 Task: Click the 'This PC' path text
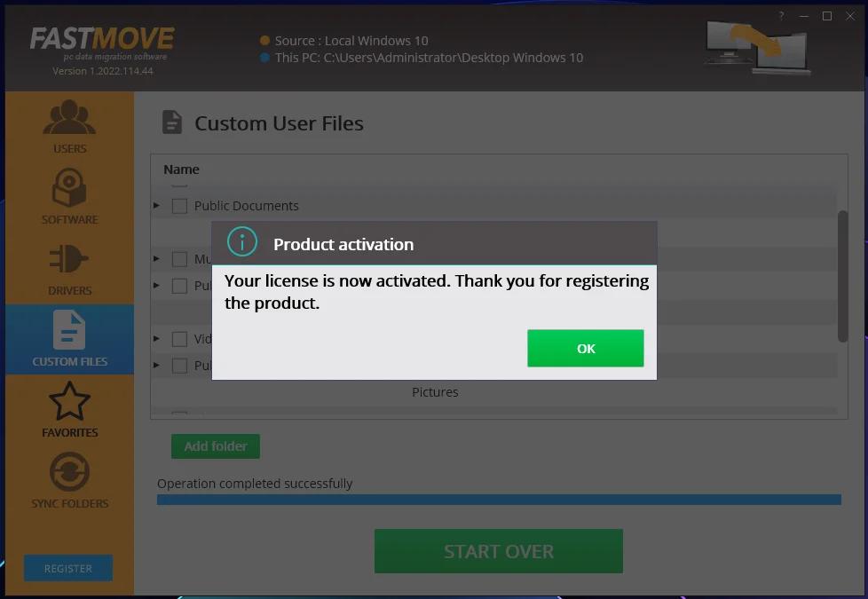tap(429, 58)
